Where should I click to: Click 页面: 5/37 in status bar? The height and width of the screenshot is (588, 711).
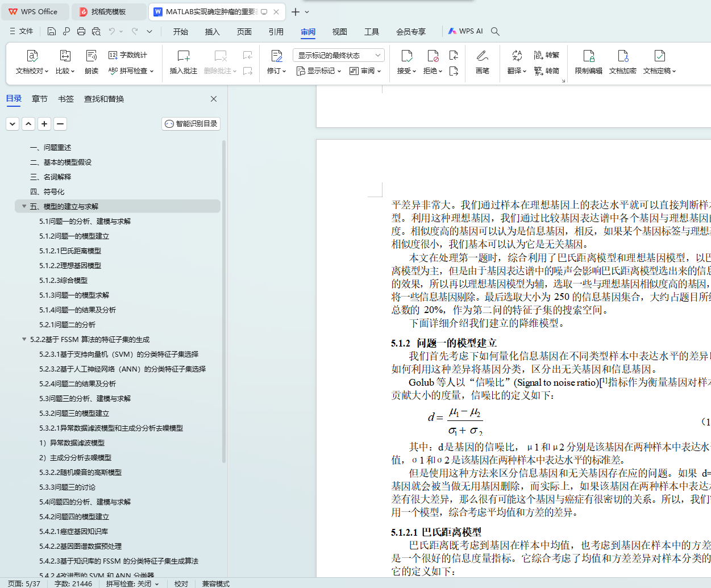pyautogui.click(x=24, y=583)
